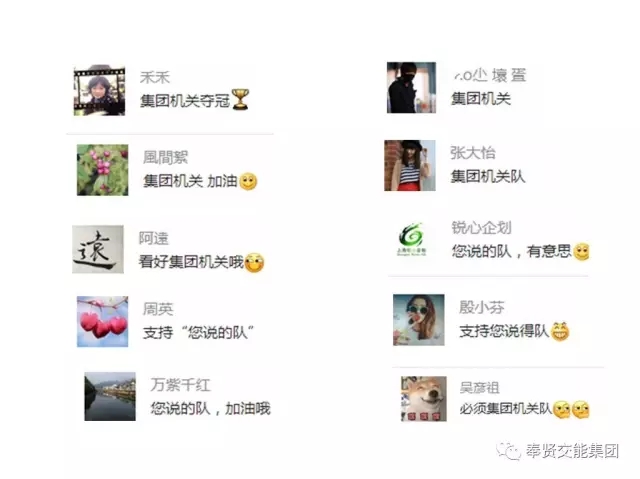Click the emoji after 看好集团机关哦
Image resolution: width=640 pixels, height=479 pixels.
tap(254, 262)
